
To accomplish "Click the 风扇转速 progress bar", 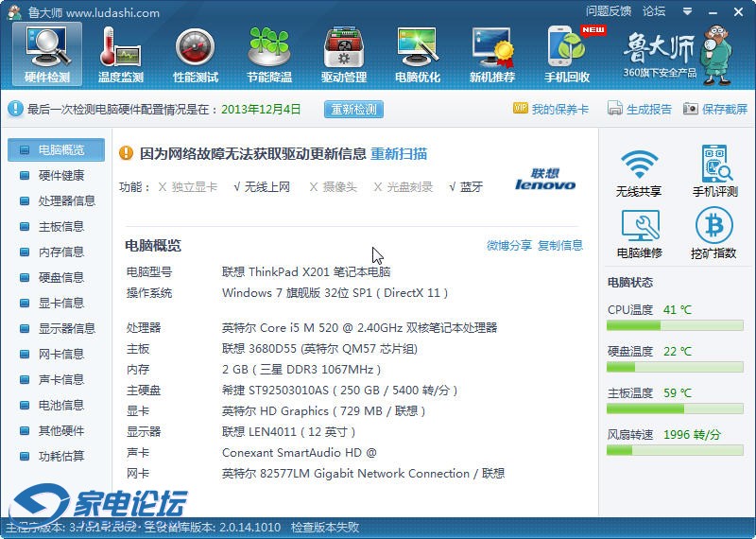I will [675, 451].
